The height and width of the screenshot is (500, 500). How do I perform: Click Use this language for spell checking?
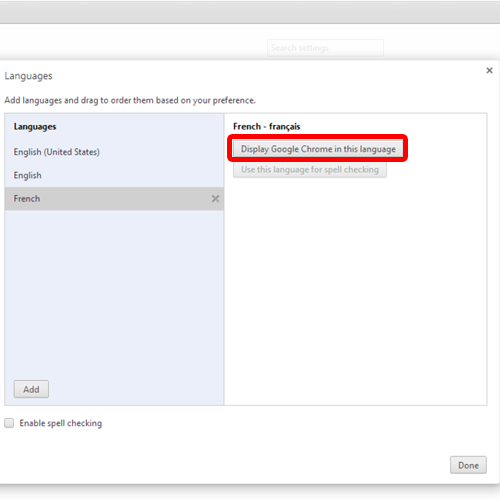(x=310, y=170)
